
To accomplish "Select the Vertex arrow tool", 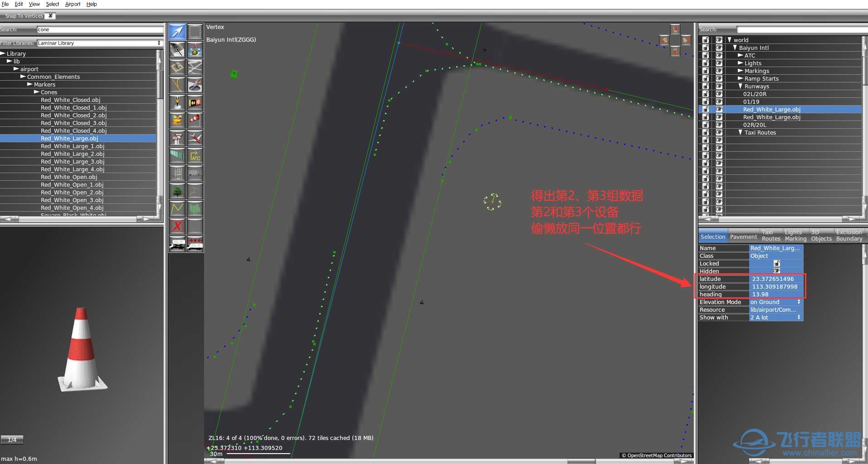I will tap(177, 32).
